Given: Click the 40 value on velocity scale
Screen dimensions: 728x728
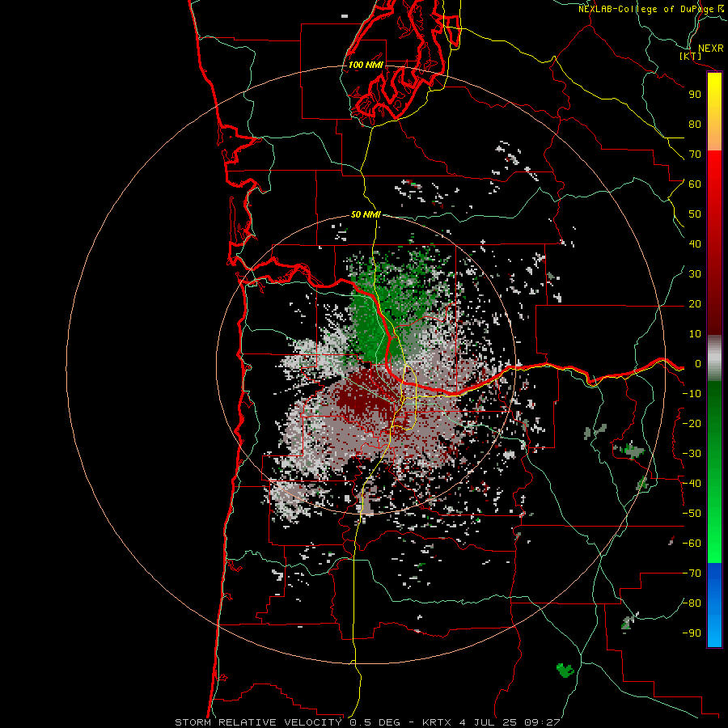Looking at the screenshot, I should click(x=695, y=244).
